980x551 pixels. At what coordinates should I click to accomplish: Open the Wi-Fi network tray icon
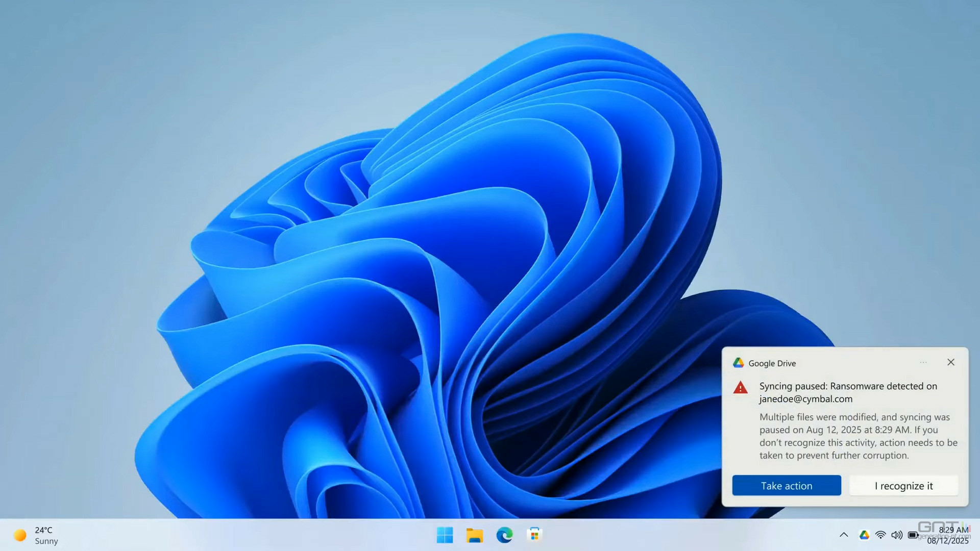[x=880, y=535]
